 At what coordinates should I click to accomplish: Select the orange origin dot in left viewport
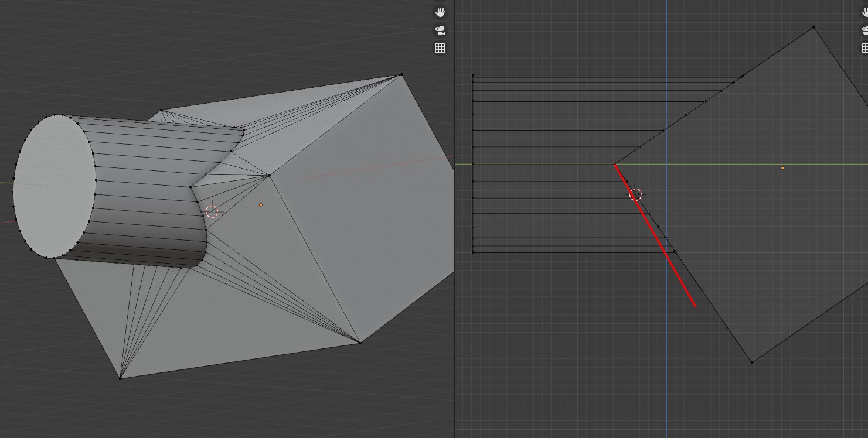pos(261,204)
